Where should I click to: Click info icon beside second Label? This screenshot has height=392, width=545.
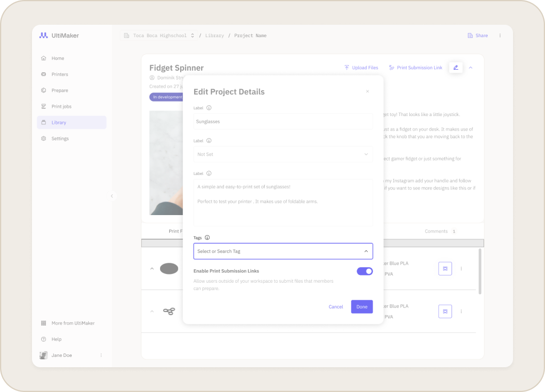(209, 141)
